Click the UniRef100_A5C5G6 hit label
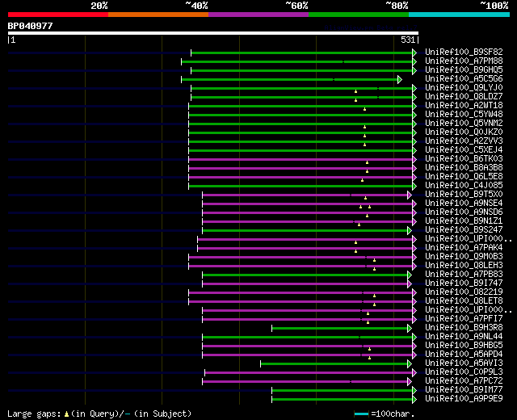This screenshot has height=420, width=517. [x=464, y=79]
